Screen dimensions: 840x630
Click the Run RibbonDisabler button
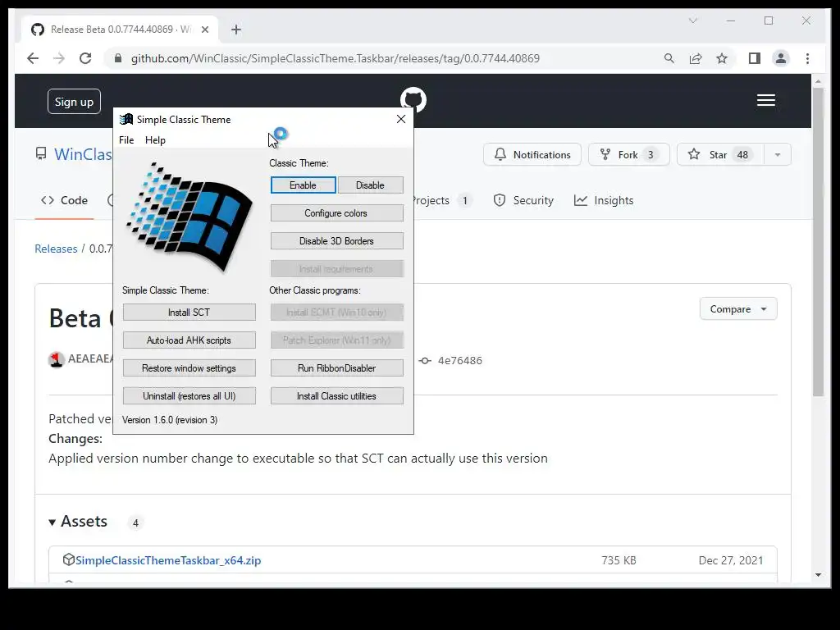pos(336,367)
